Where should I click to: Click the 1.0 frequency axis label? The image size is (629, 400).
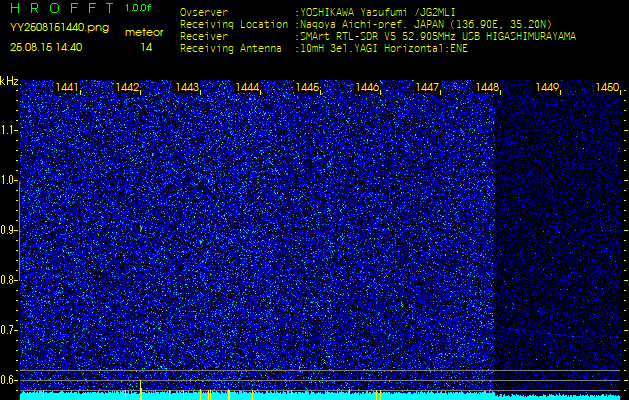click(7, 181)
